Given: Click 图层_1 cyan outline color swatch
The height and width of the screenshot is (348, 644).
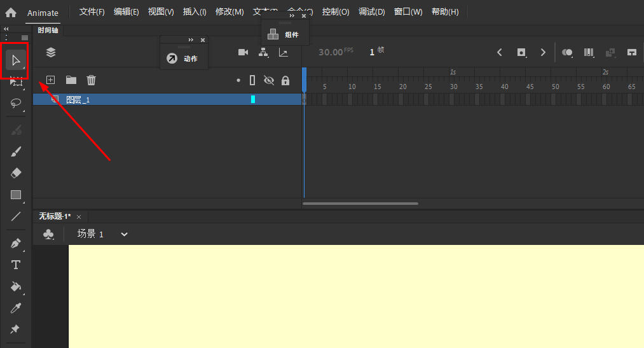Looking at the screenshot, I should [x=253, y=99].
